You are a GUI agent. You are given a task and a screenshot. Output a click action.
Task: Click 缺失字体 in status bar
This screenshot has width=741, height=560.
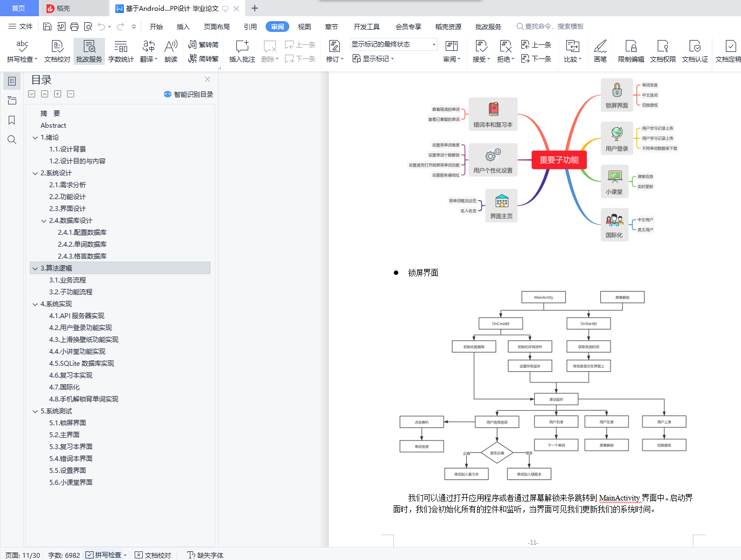205,555
